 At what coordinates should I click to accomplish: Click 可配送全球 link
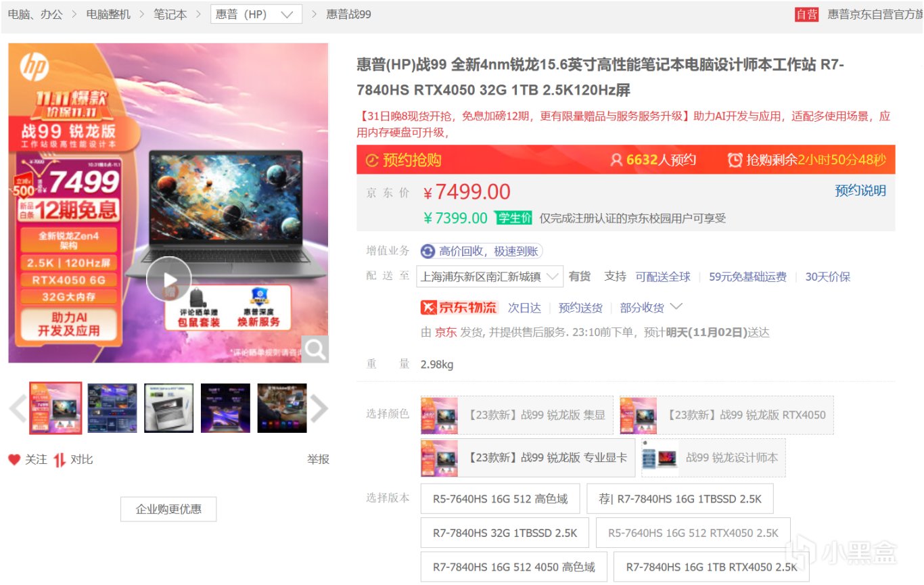(663, 277)
